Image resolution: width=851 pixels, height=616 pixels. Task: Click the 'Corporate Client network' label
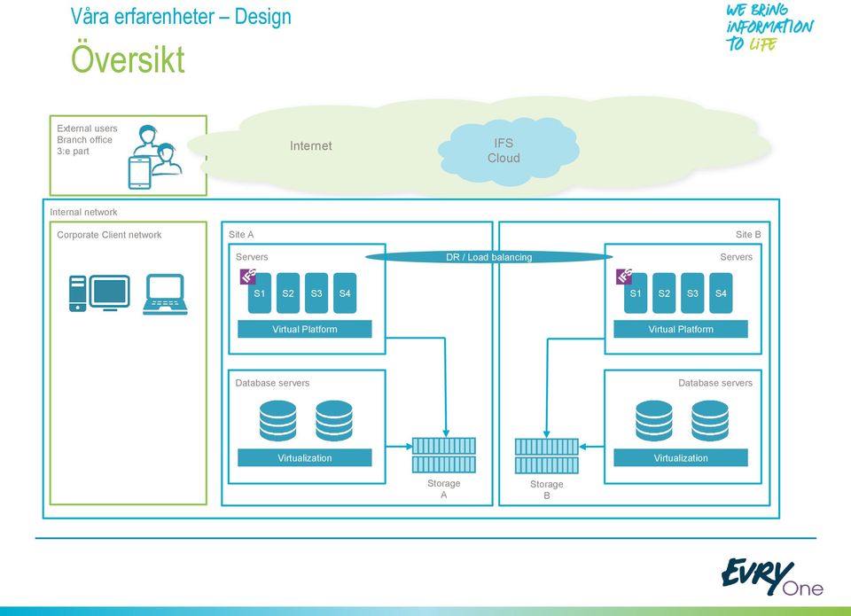pos(109,235)
